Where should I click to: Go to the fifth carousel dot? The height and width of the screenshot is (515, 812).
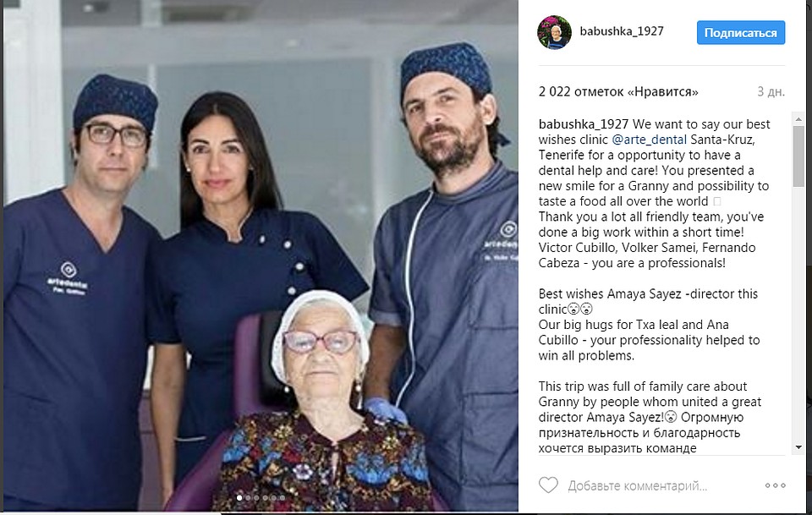[274, 498]
